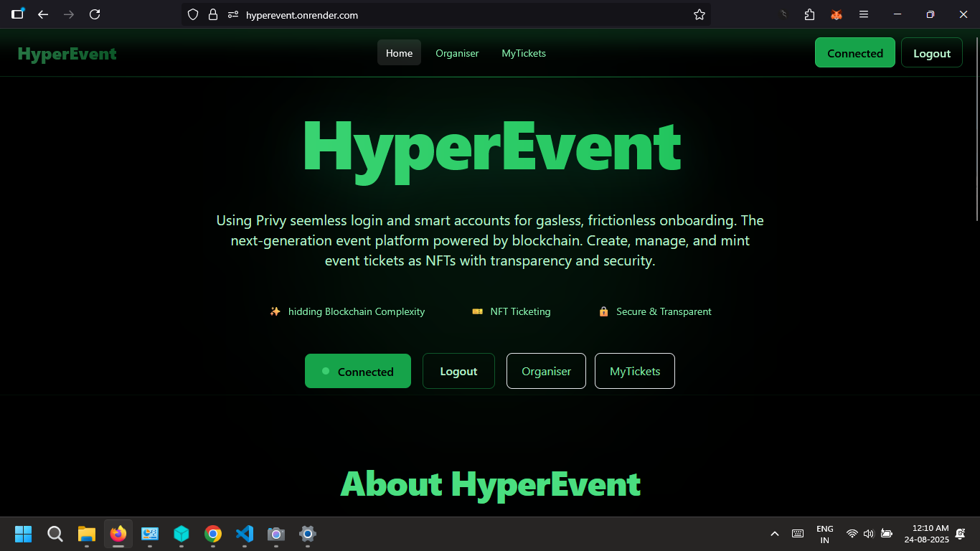Click Logout button in top navbar
This screenshot has width=980, height=551.
[932, 53]
